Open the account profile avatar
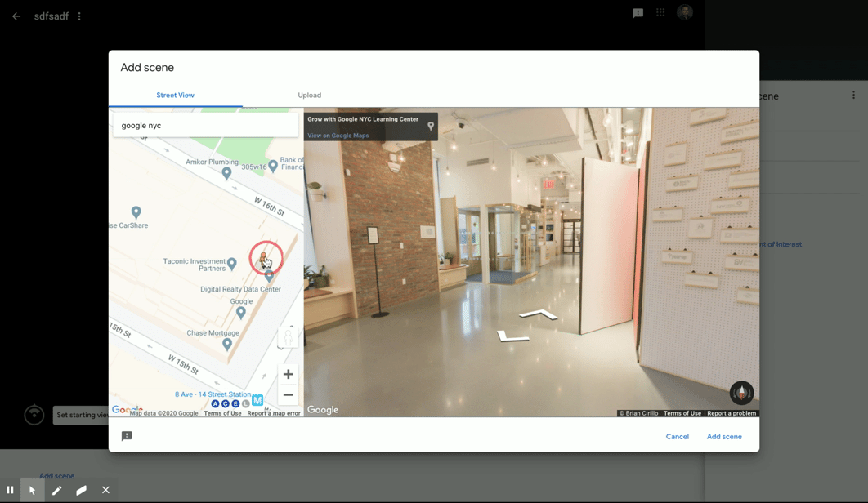This screenshot has height=503, width=868. point(685,12)
